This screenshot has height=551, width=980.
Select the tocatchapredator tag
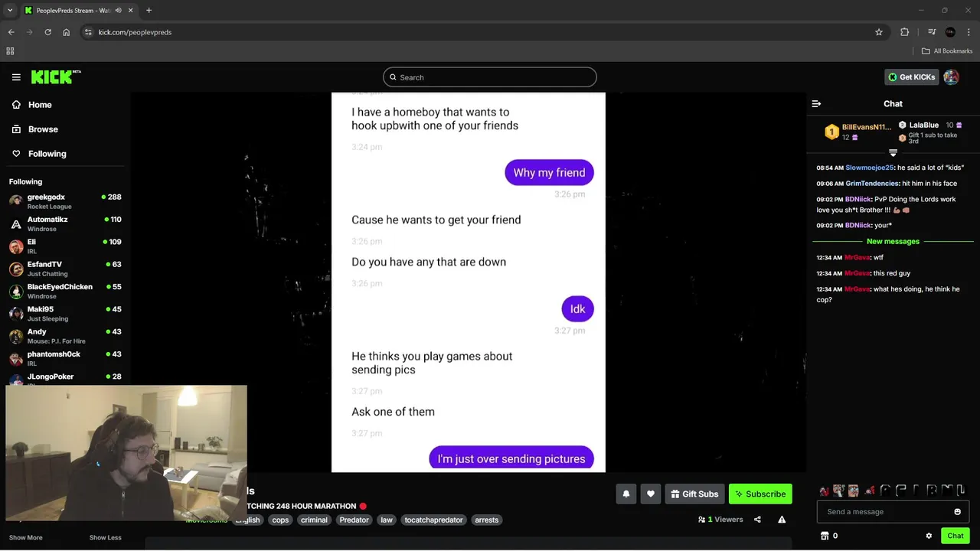pyautogui.click(x=433, y=520)
